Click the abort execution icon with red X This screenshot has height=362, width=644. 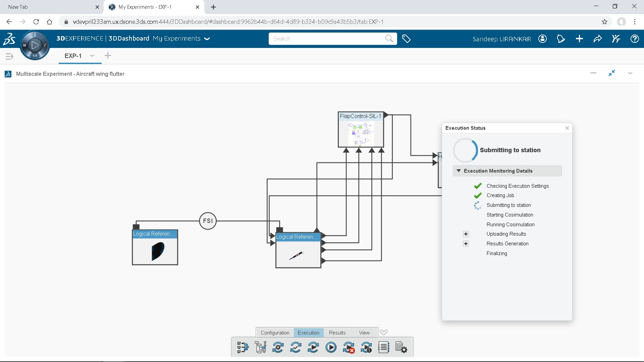point(348,348)
